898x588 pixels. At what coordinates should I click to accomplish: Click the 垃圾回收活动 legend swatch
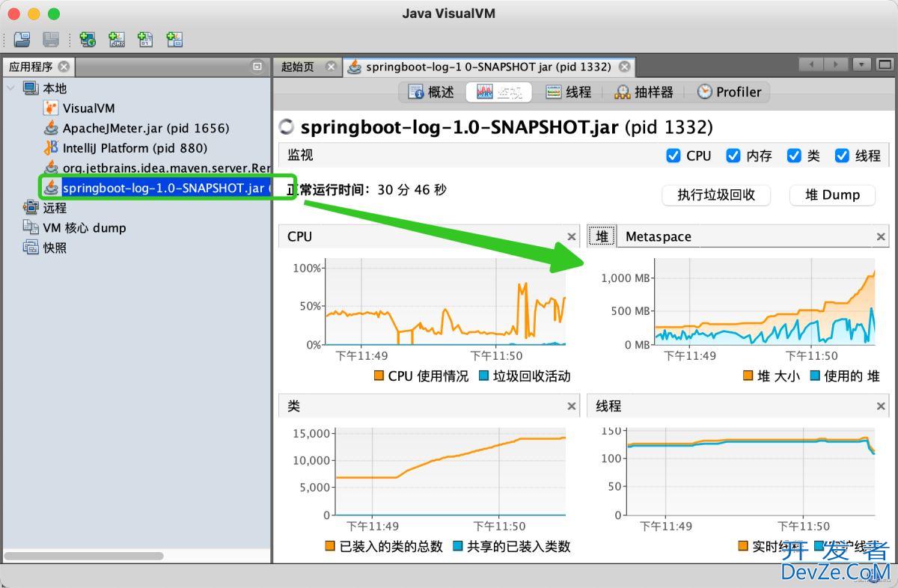[x=483, y=376]
